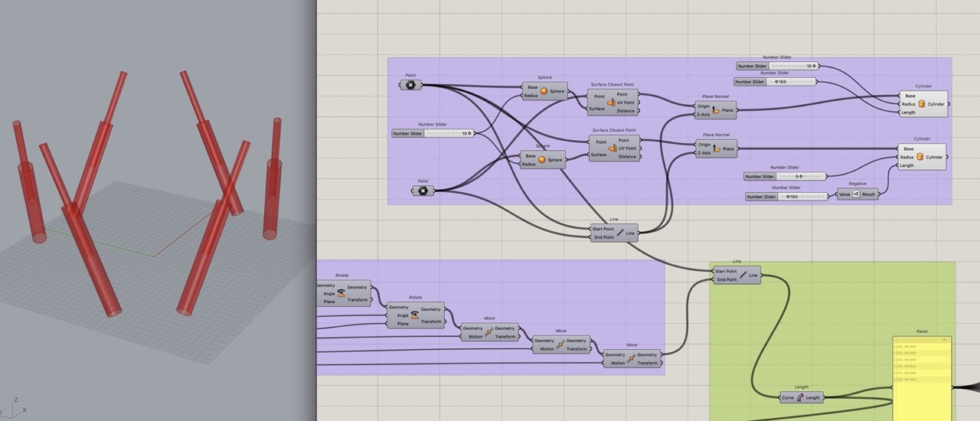Select the lower Surface Closest Point icon
The image size is (980, 421).
(x=612, y=148)
